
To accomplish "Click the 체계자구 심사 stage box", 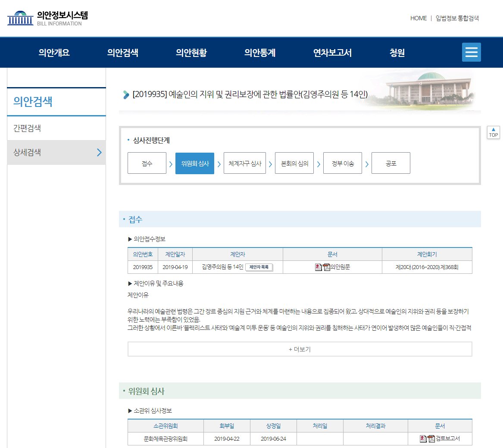I will (x=245, y=163).
